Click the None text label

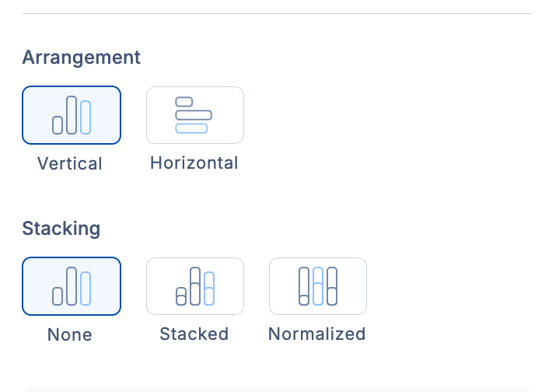(70, 335)
